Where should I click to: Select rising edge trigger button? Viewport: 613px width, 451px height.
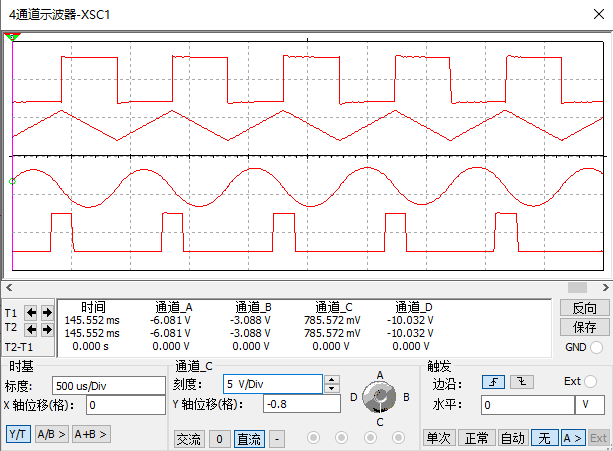pos(493,382)
